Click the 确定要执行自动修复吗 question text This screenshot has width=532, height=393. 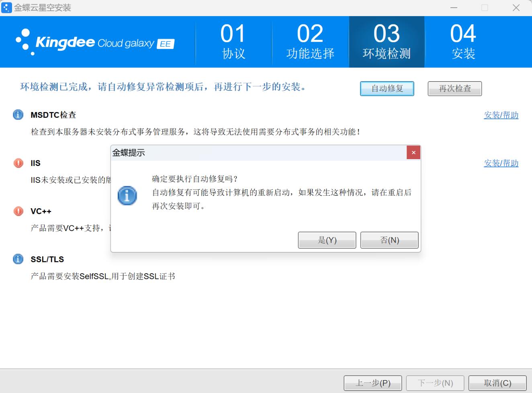195,179
